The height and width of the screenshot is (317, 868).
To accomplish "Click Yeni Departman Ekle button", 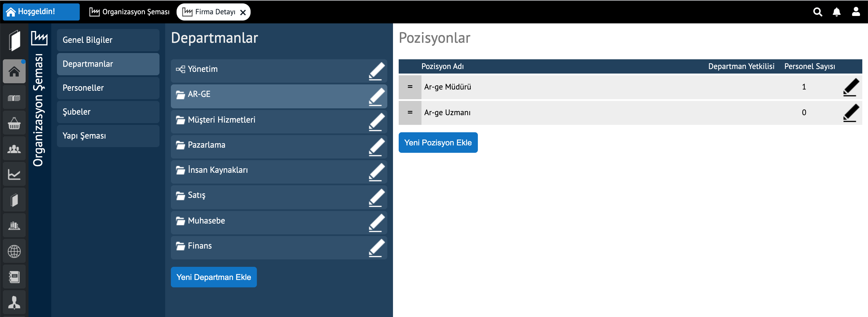I will [214, 277].
